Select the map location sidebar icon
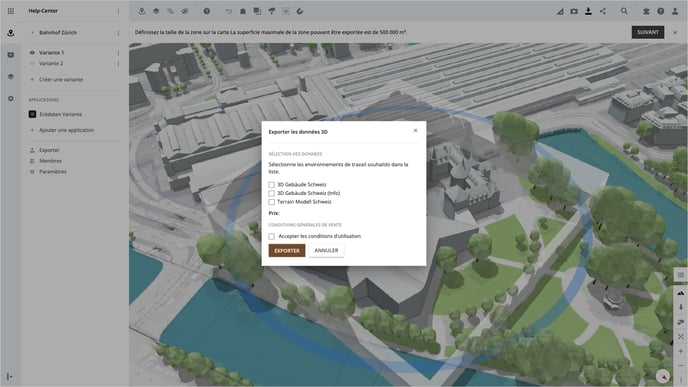 pos(11,33)
